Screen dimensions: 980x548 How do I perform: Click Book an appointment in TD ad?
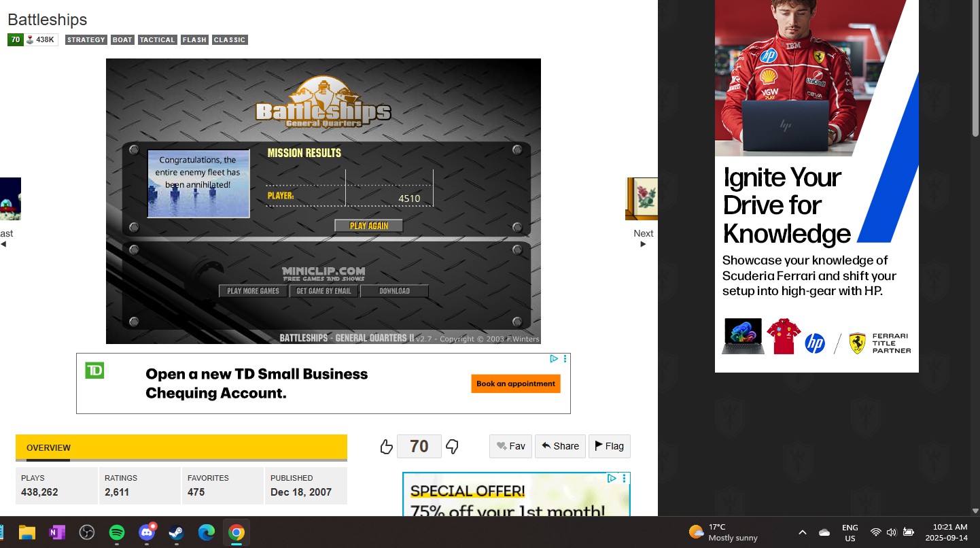point(515,383)
